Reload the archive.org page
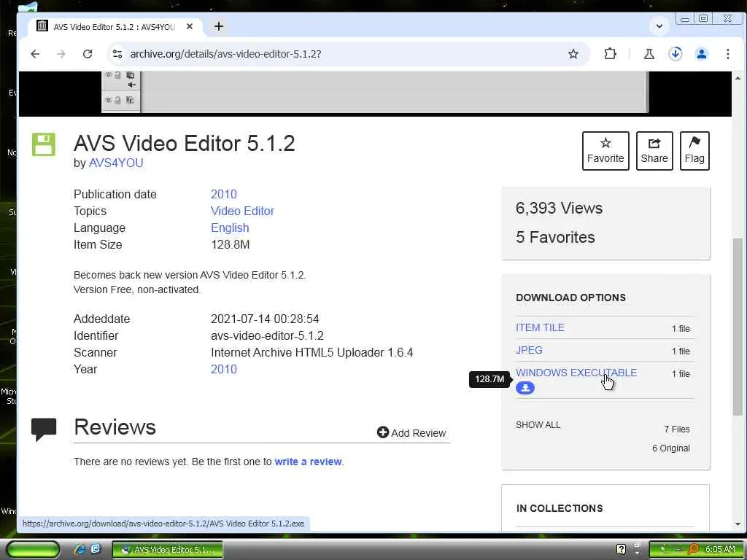The width and height of the screenshot is (747, 560). click(x=88, y=54)
